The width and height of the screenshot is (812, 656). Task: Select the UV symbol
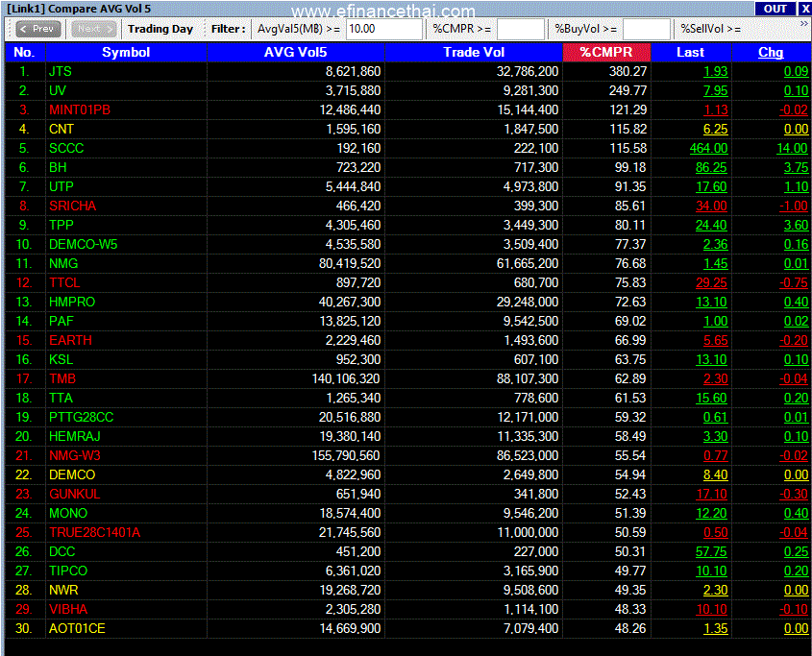tap(58, 90)
